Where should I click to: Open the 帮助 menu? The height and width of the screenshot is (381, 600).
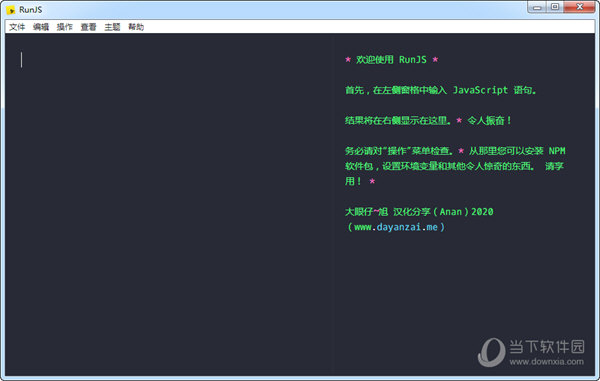tap(136, 27)
